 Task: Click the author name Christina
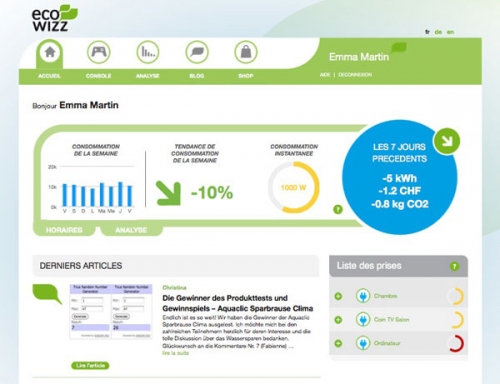(174, 288)
